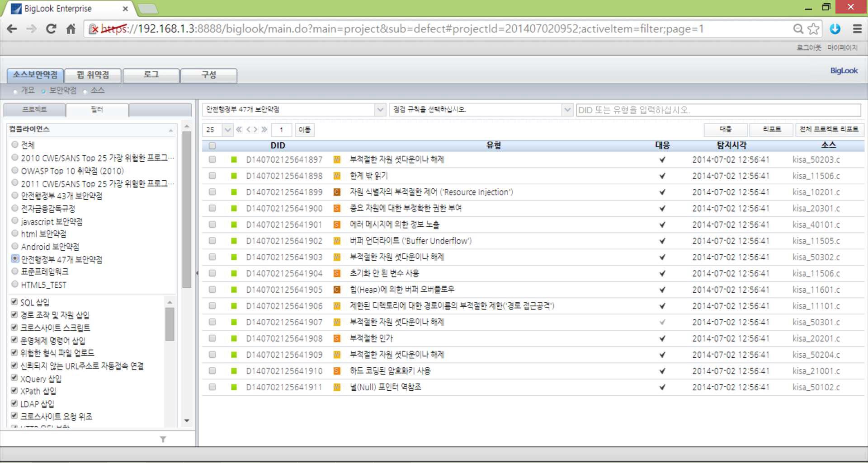Uncheck the 크로스사이트 스크립트 checkbox
This screenshot has height=463, width=868.
click(14, 327)
